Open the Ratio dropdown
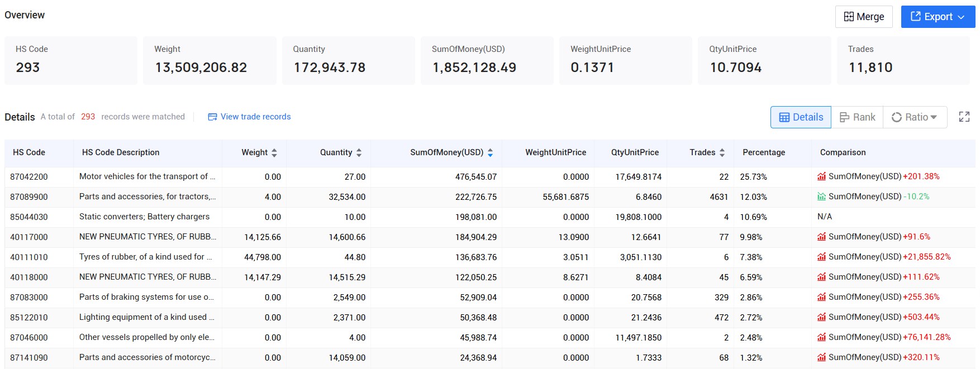Screen dimensions: 980x369 click(915, 117)
